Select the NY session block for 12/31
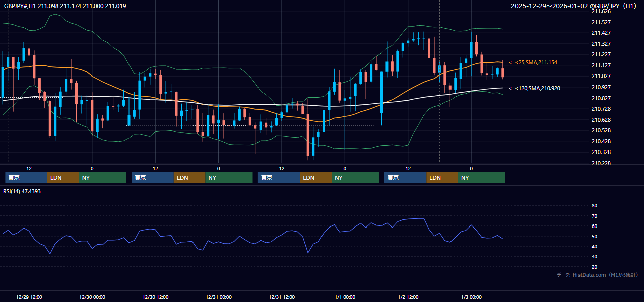The height and width of the screenshot is (302, 644). click(x=355, y=178)
